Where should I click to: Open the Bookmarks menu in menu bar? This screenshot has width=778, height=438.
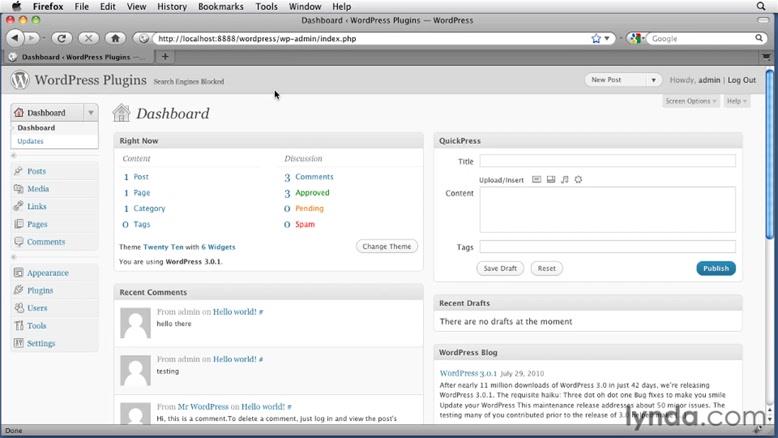(x=220, y=6)
